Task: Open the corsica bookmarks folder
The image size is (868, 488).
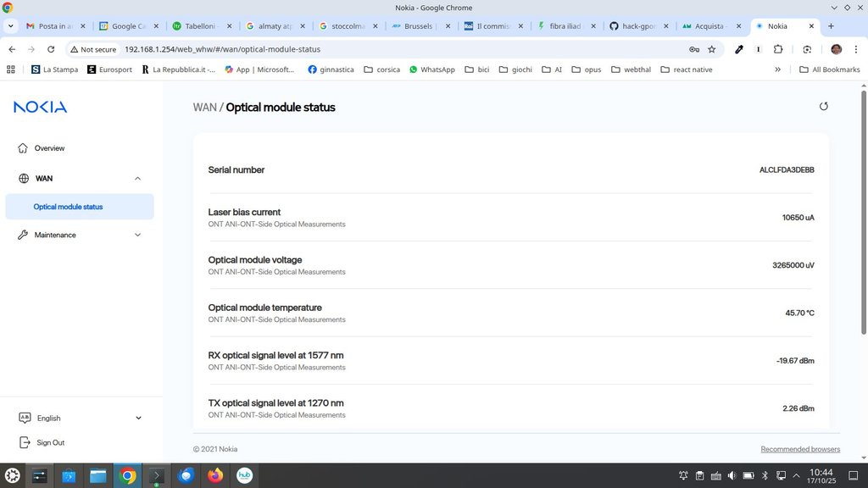Action: (x=382, y=69)
